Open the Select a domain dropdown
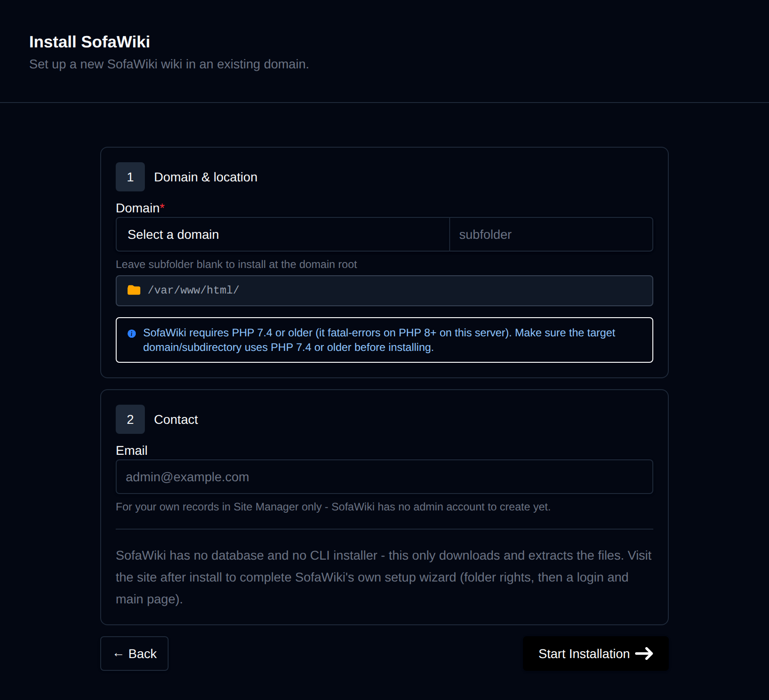The width and height of the screenshot is (769, 700). 283,234
